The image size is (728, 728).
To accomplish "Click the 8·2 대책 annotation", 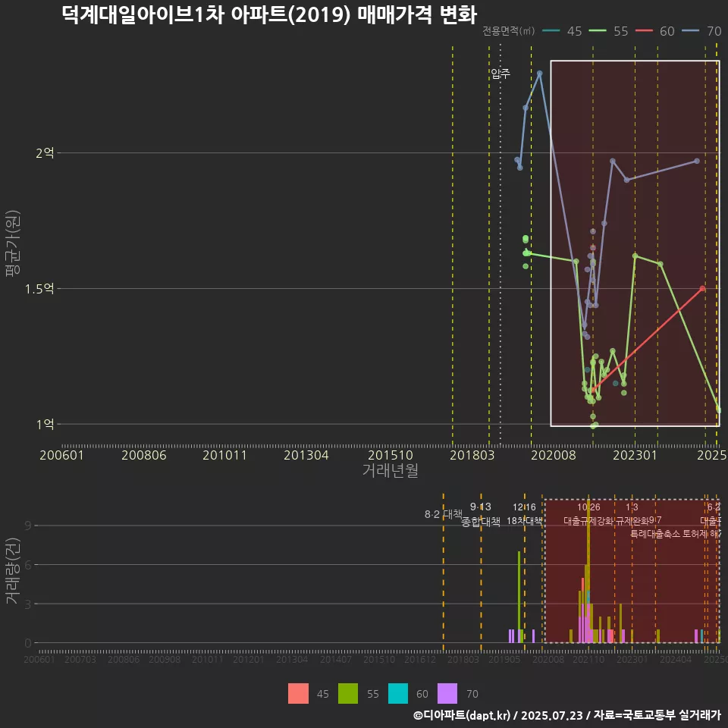I will (x=444, y=514).
